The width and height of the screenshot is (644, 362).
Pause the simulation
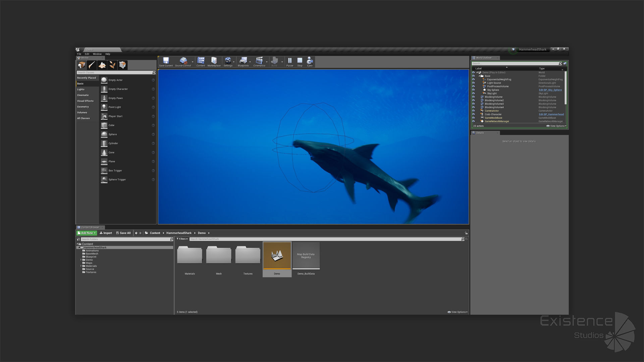(x=290, y=62)
